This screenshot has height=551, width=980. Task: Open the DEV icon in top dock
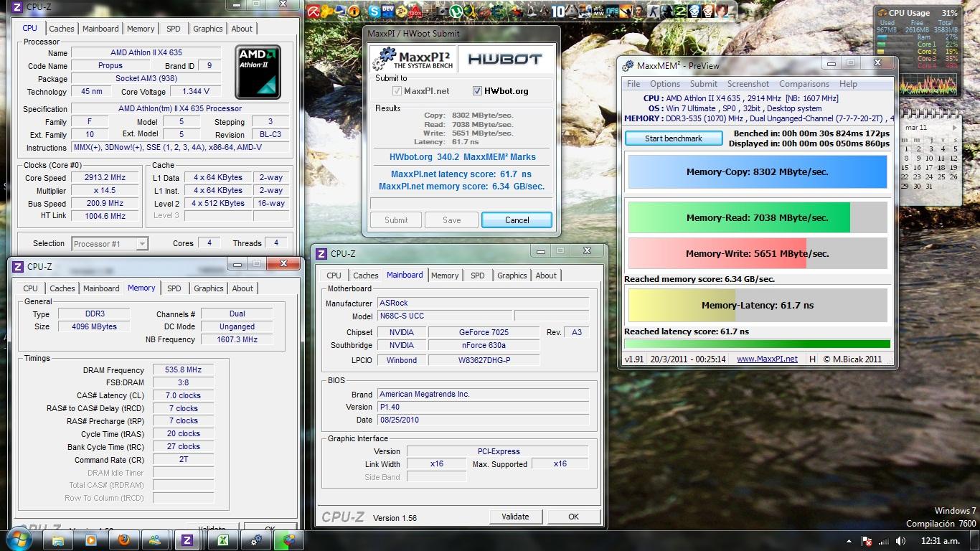tap(387, 11)
